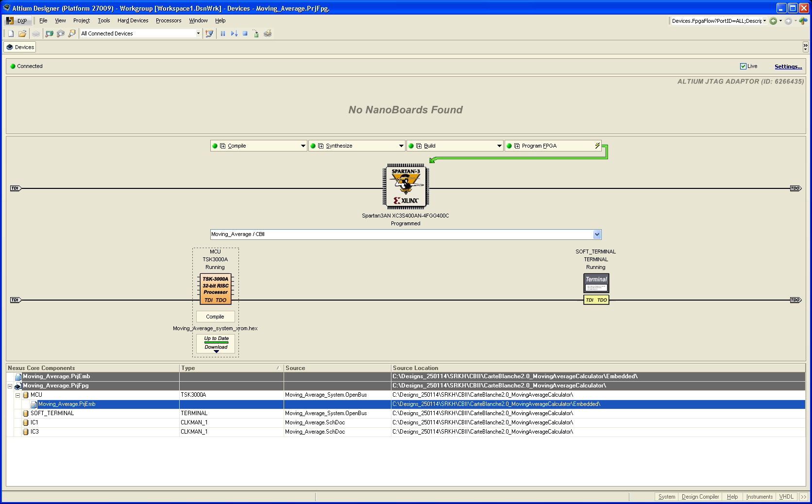Open the Processors menu
Image resolution: width=812 pixels, height=504 pixels.
[169, 20]
